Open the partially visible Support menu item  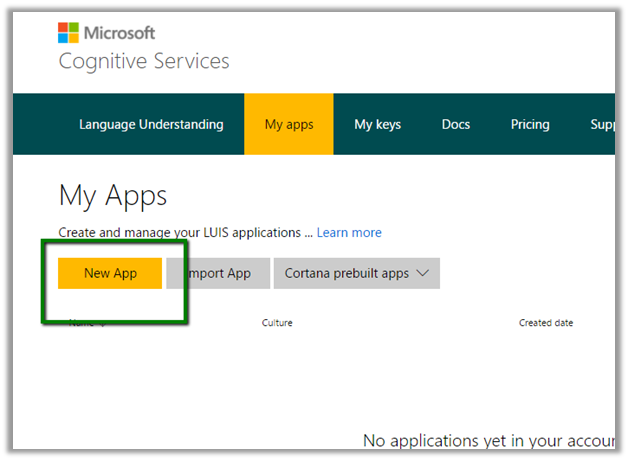tap(602, 125)
